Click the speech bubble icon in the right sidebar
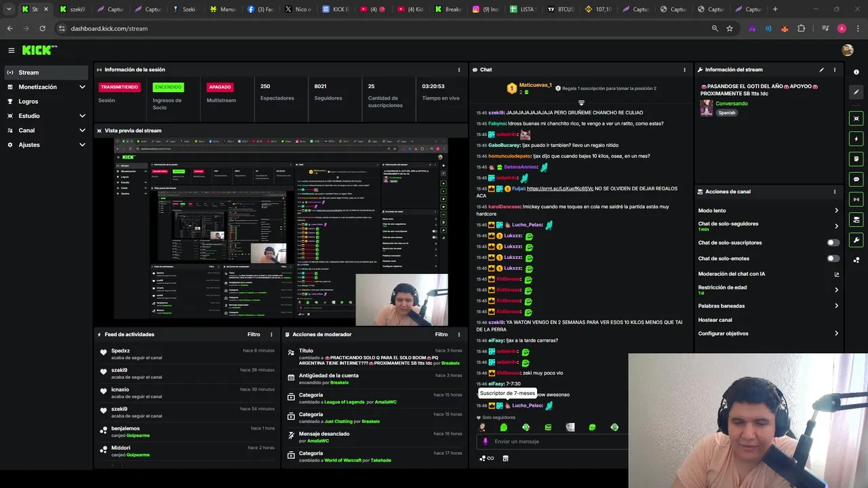 click(x=856, y=180)
